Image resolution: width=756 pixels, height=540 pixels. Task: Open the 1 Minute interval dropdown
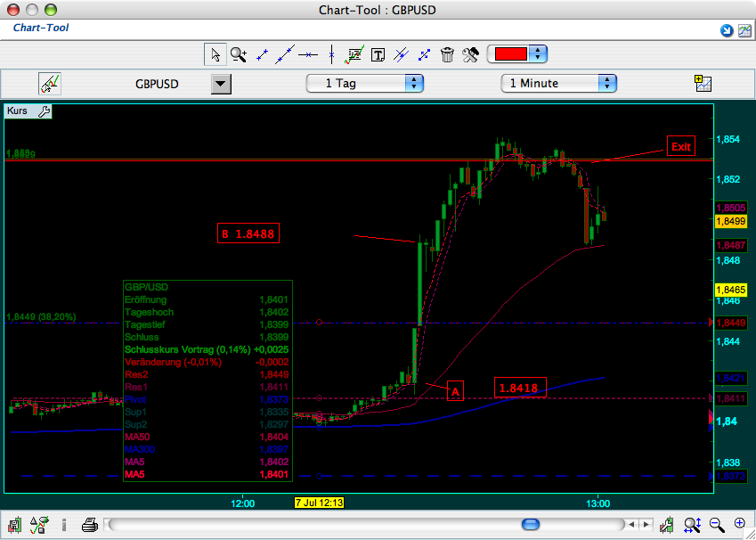[x=559, y=84]
